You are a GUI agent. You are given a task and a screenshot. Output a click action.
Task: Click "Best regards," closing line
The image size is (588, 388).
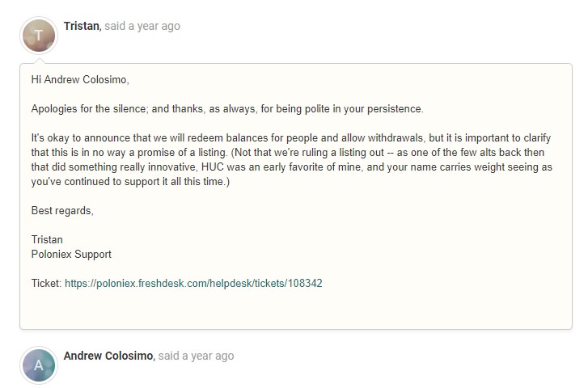click(x=62, y=211)
